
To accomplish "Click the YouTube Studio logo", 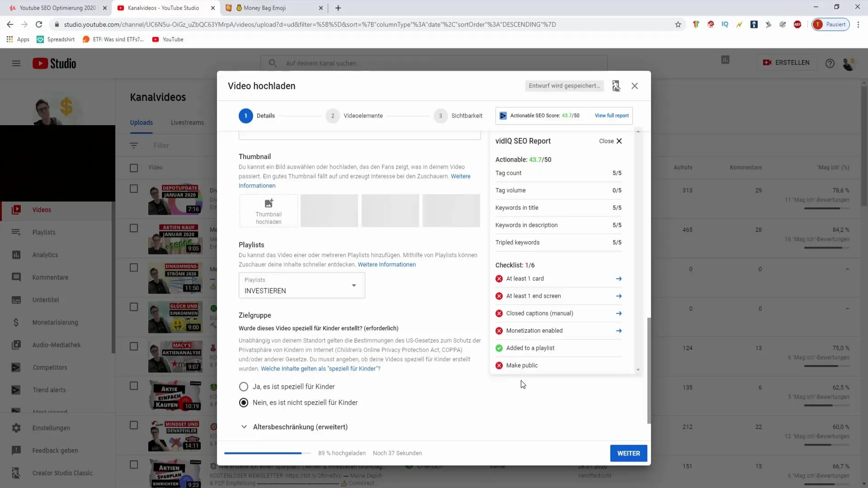I will [54, 63].
